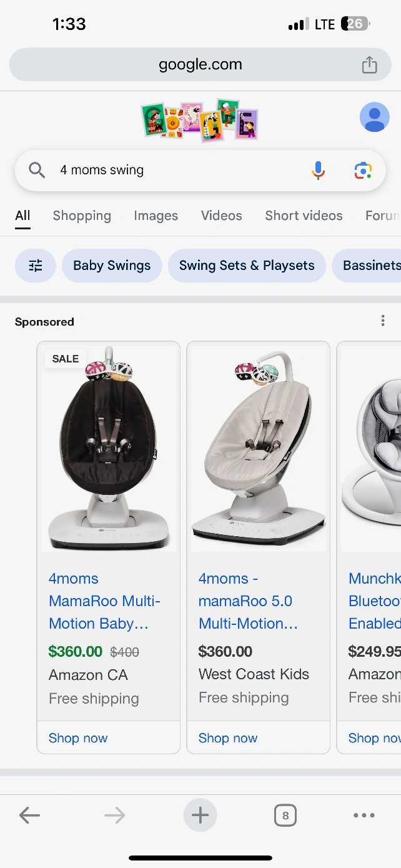Open the Google account profile avatar
The image size is (401, 868).
[x=374, y=117]
